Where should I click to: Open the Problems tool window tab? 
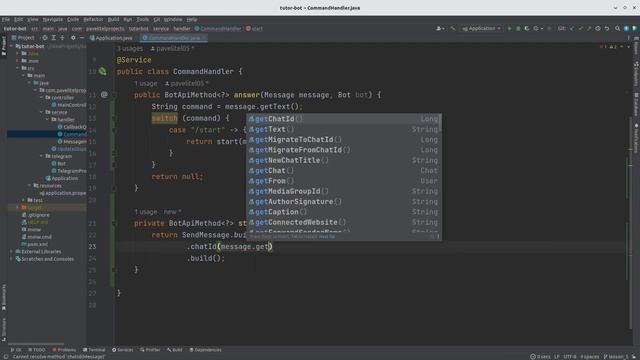click(x=64, y=350)
